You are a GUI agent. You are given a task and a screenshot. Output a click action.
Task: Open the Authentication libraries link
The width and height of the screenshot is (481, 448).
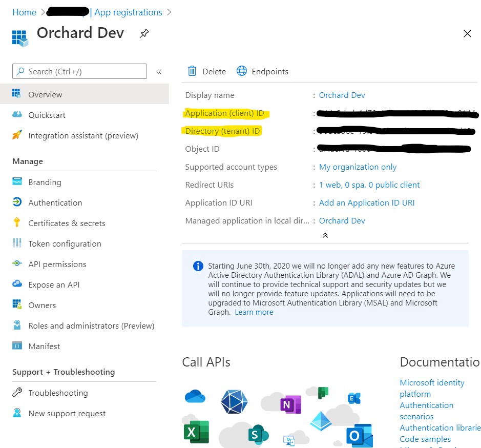440,427
